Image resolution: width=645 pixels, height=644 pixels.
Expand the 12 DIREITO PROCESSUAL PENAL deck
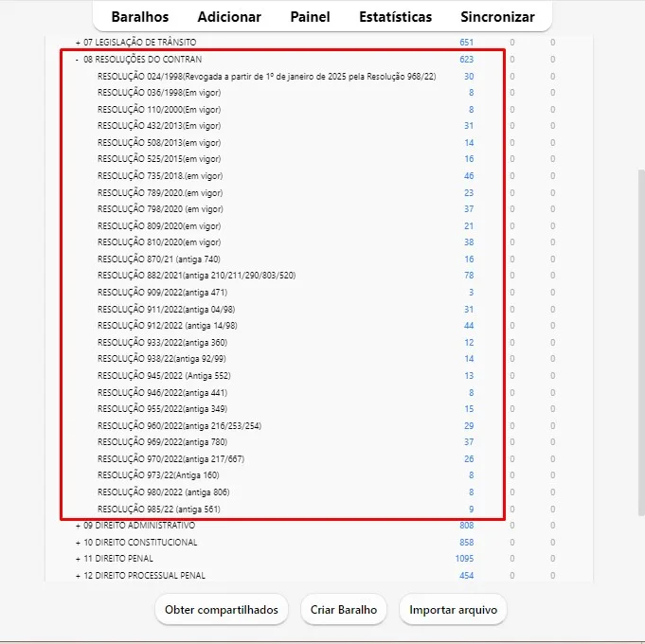click(78, 576)
